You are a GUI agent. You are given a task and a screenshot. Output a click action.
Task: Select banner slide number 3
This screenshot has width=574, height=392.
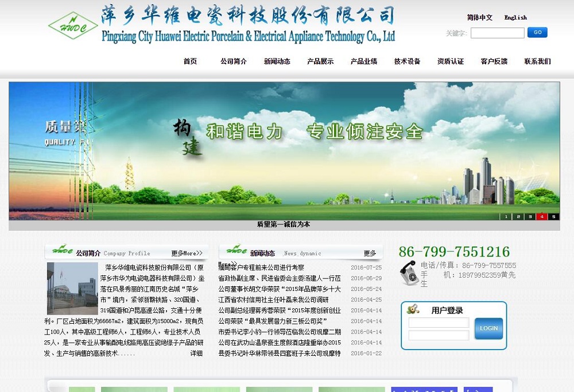coord(530,217)
